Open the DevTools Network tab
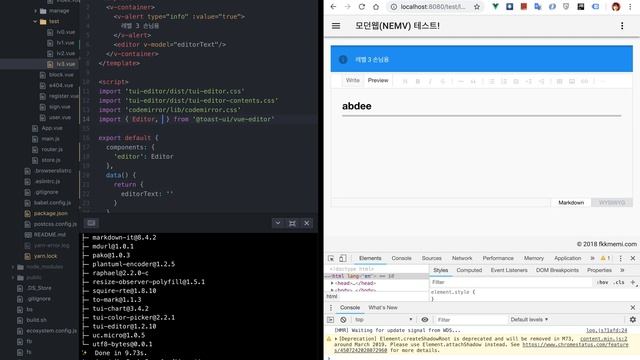Image resolution: width=640 pixels, height=360 pixels. click(x=462, y=258)
